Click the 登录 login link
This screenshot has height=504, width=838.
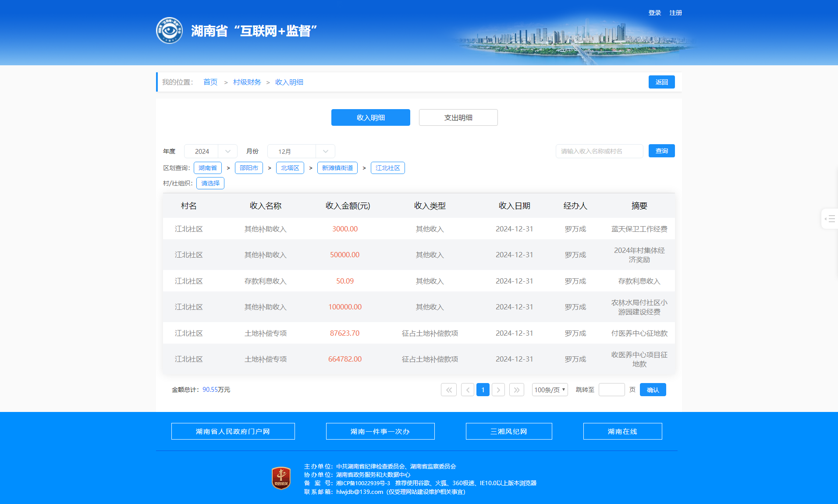[654, 13]
